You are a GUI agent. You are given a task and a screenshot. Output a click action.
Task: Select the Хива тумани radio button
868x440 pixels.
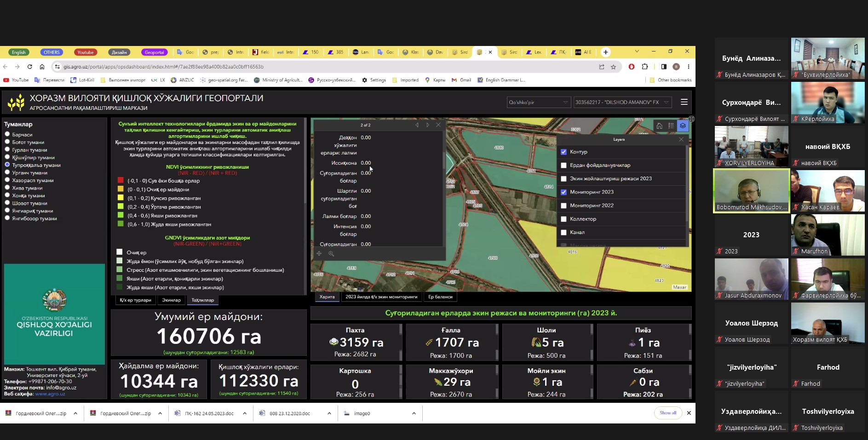click(x=7, y=188)
